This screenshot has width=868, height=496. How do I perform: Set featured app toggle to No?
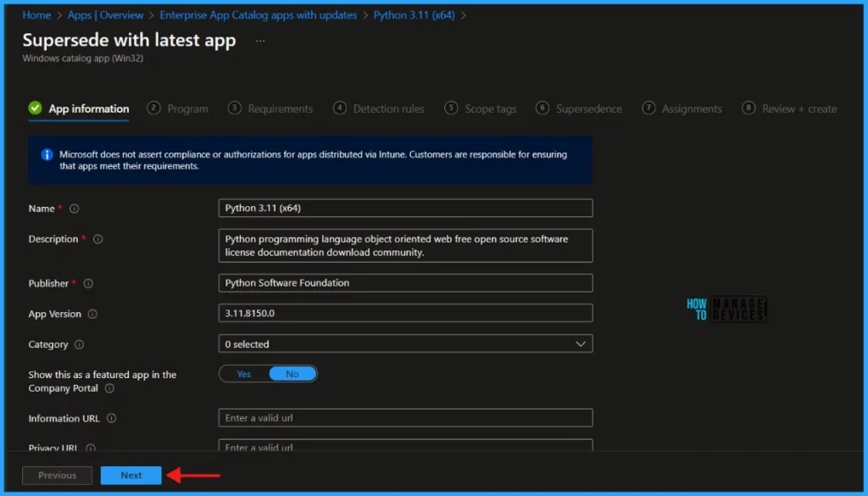point(292,374)
